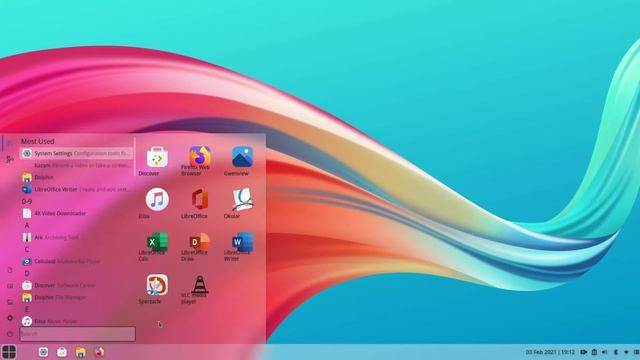Image resolution: width=640 pixels, height=360 pixels.
Task: Open Discover Software Center list entry
Action: (x=77, y=285)
